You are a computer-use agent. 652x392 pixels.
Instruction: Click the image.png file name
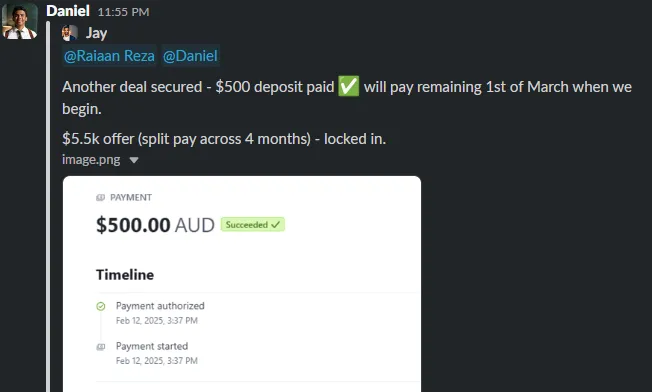pyautogui.click(x=91, y=160)
